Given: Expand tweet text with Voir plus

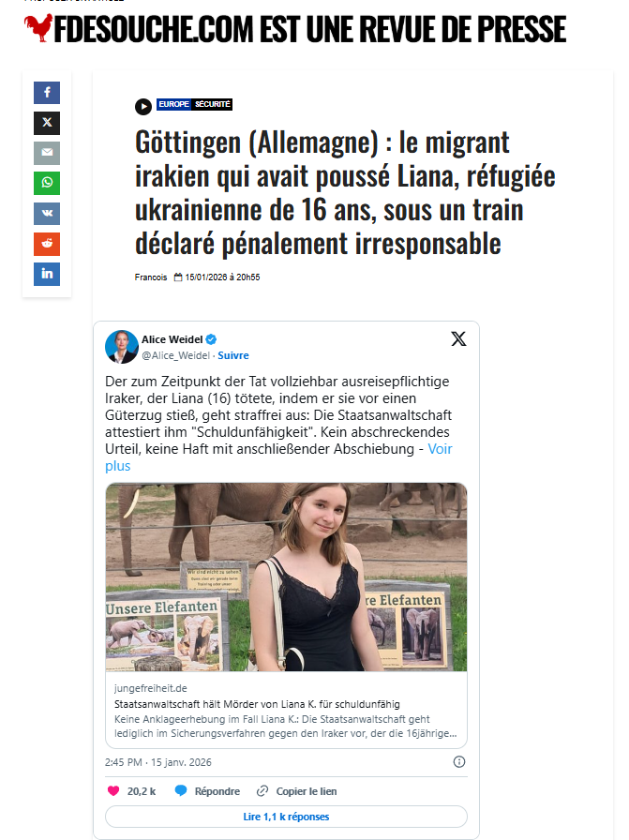Looking at the screenshot, I should pos(278,457).
